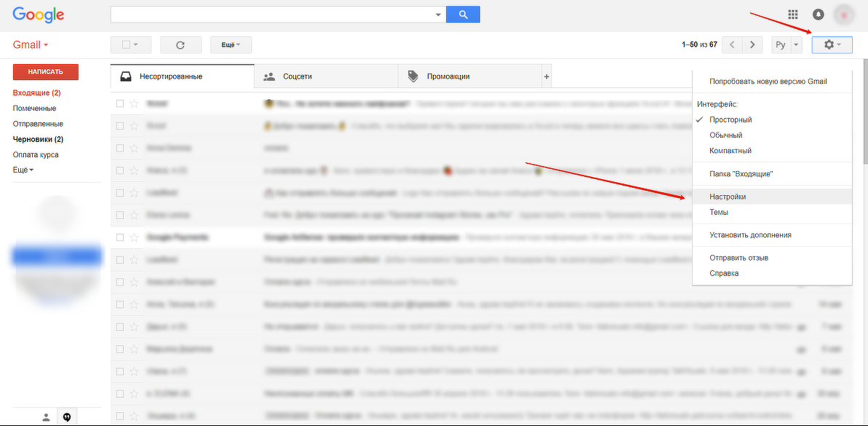
Task: Choose Настройки from the gear menu
Action: click(x=772, y=197)
